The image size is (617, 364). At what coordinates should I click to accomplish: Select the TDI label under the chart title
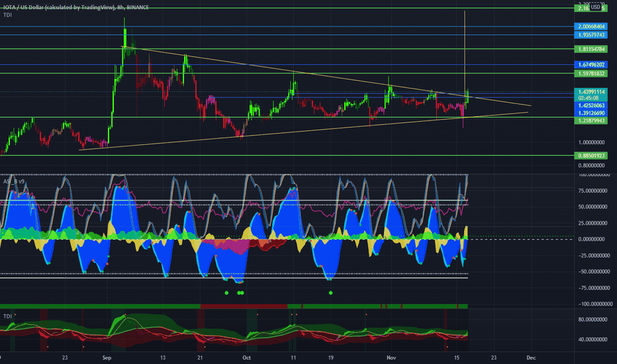click(x=7, y=15)
